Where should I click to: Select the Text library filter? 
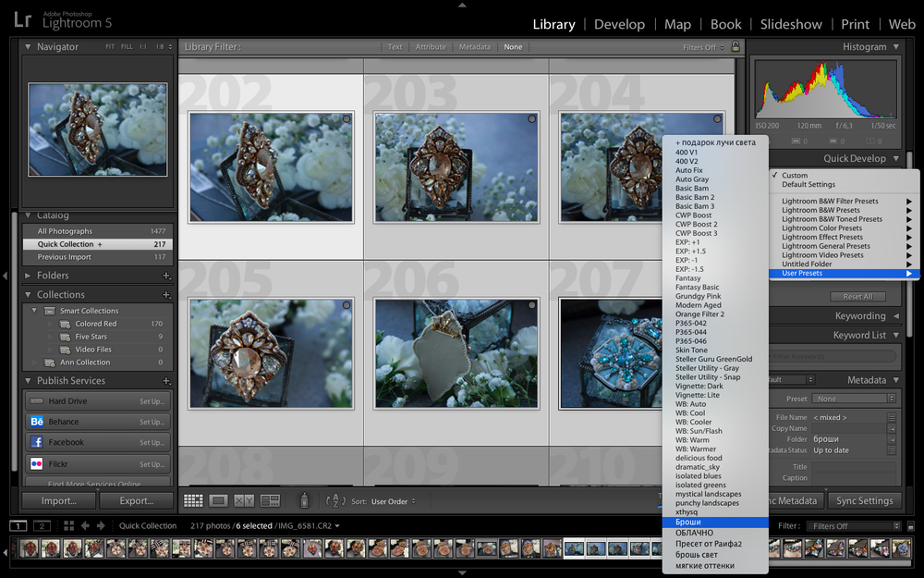[395, 46]
